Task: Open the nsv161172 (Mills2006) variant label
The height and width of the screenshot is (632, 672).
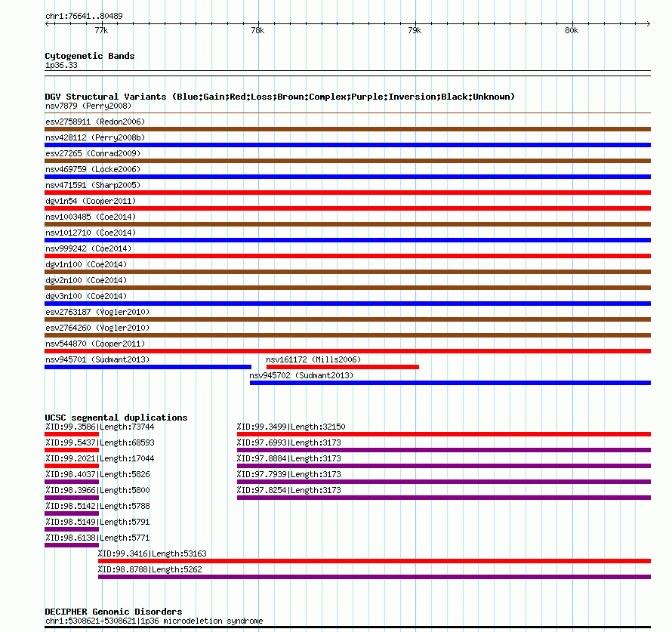Action: 313,359
